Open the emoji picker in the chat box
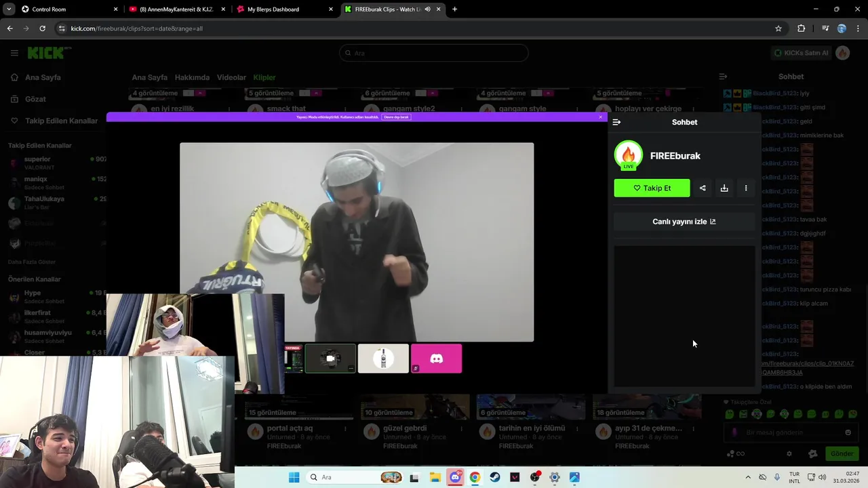 pos(848,432)
